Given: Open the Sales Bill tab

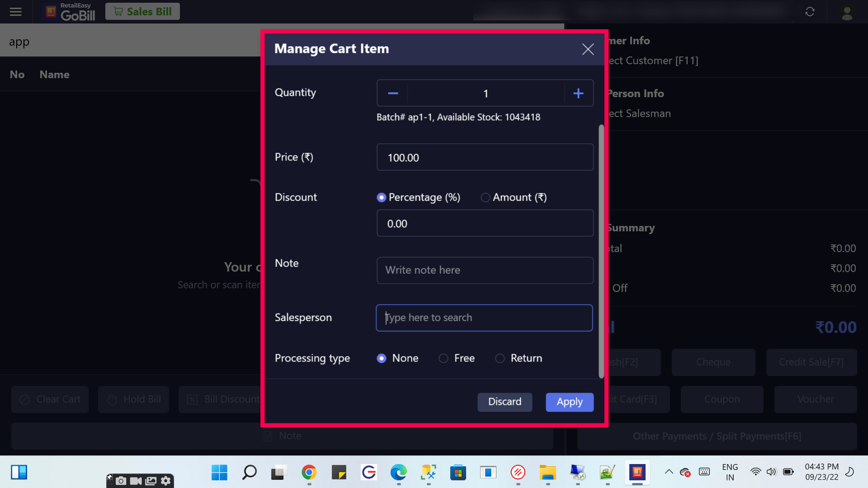Looking at the screenshot, I should click(142, 11).
